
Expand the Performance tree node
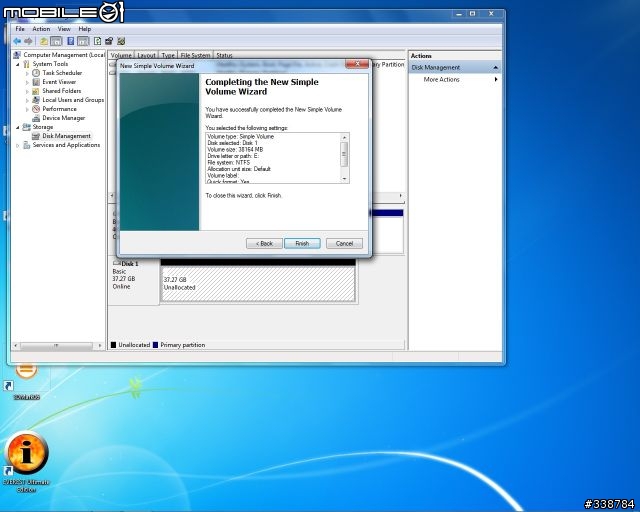pos(27,109)
